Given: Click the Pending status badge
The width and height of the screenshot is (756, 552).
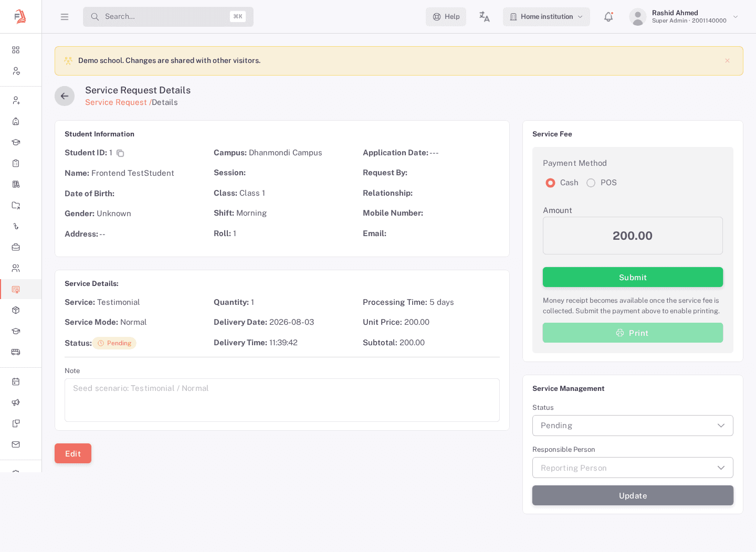Looking at the screenshot, I should 114,343.
